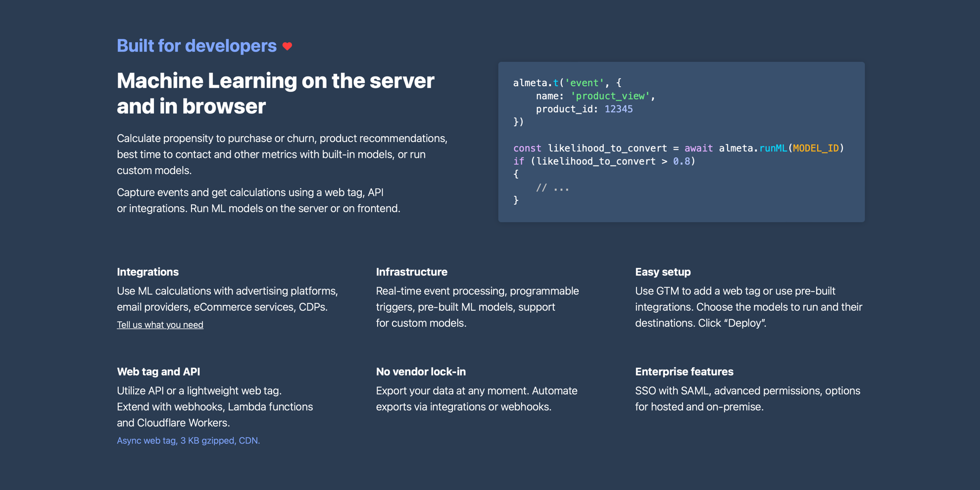Click the "Async web tag, 3 KB gzipped" note

pos(188,441)
